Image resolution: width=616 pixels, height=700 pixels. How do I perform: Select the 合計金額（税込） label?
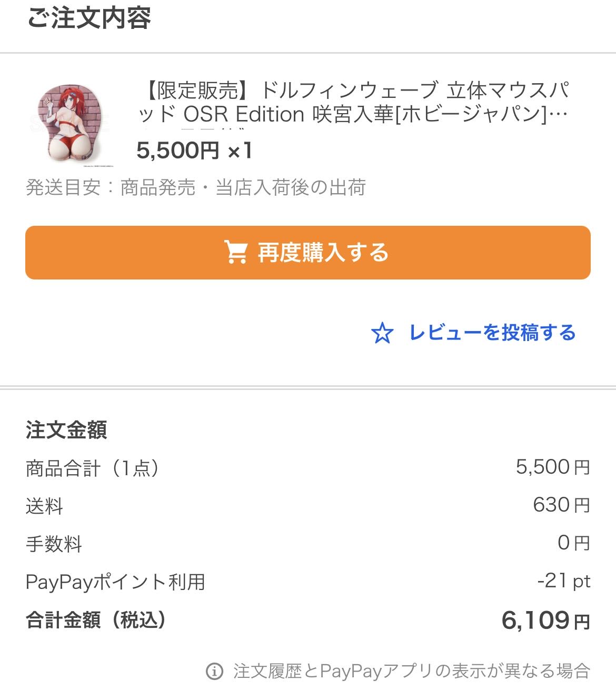click(x=97, y=620)
